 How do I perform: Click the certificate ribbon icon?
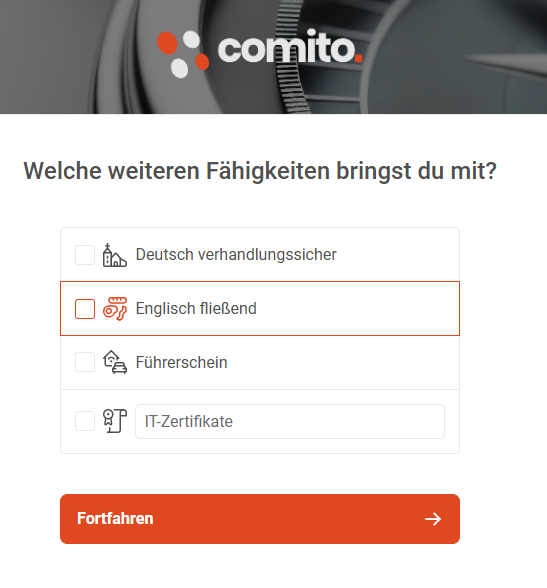point(115,421)
